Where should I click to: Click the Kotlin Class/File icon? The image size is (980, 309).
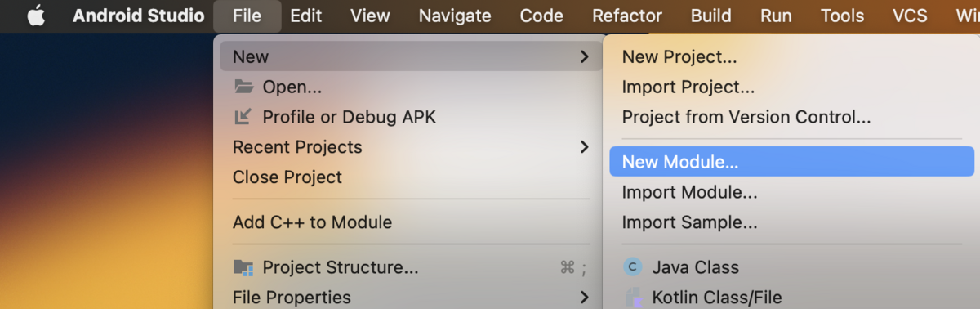(x=633, y=298)
